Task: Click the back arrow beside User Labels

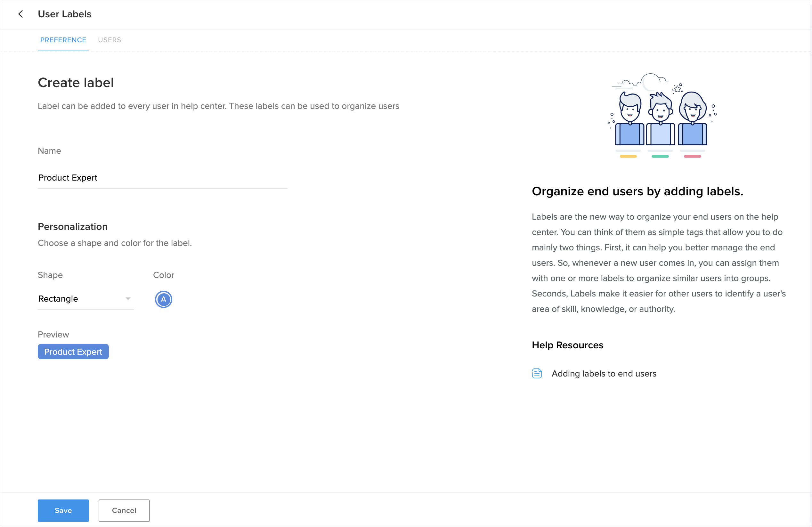Action: [x=20, y=14]
